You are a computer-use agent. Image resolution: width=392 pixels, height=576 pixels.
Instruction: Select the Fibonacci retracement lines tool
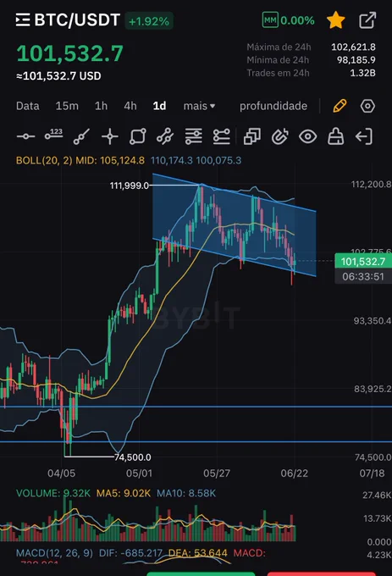[x=193, y=136]
